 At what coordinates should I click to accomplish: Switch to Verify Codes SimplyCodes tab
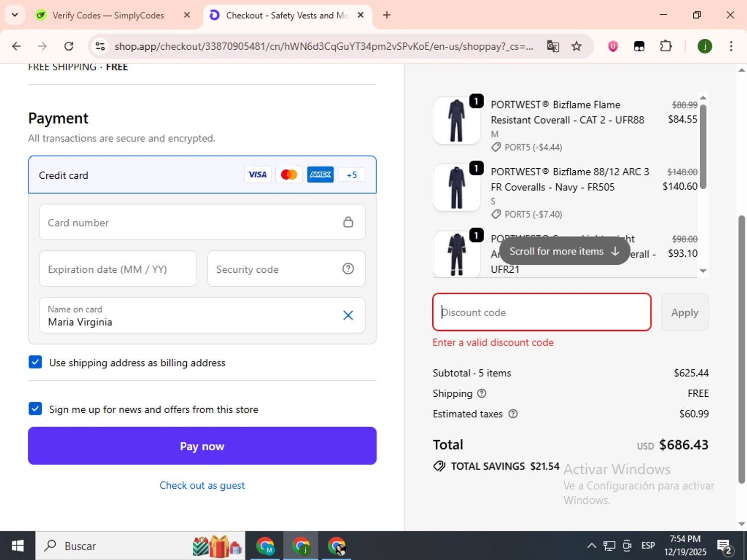point(108,15)
